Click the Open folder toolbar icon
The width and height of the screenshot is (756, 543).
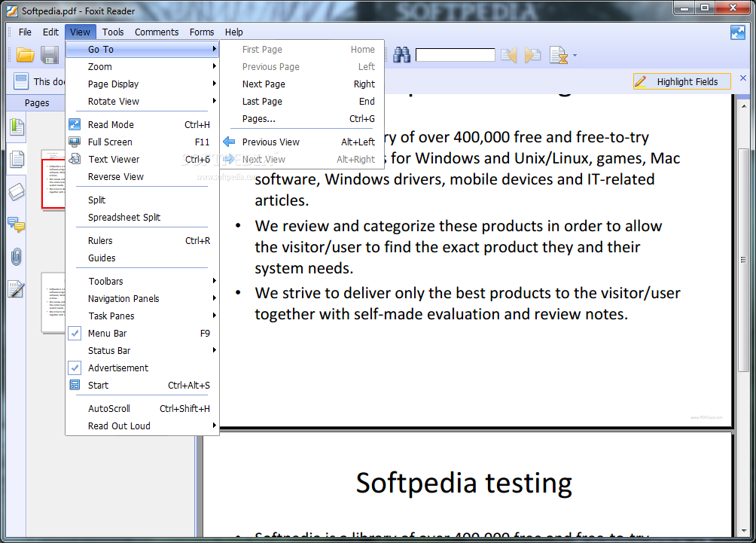point(25,55)
